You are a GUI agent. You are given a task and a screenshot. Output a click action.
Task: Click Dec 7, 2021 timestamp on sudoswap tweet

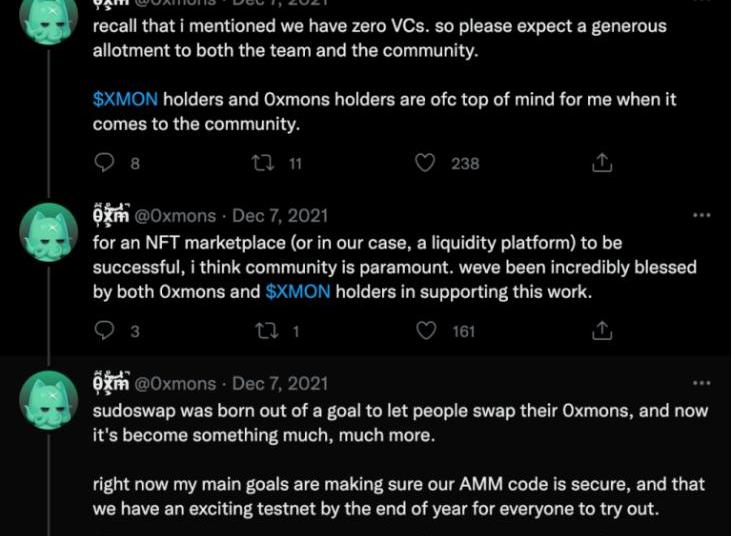coord(280,384)
